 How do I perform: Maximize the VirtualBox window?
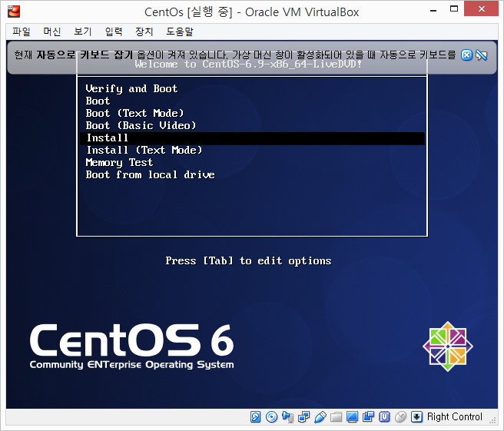454,9
